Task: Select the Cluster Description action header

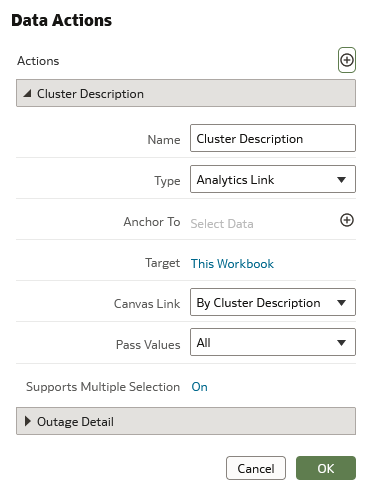Action: (x=186, y=93)
